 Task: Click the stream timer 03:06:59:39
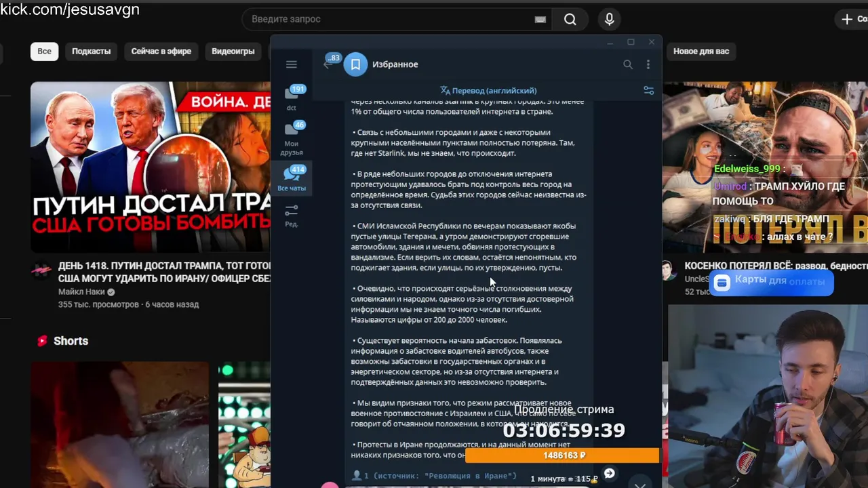564,430
